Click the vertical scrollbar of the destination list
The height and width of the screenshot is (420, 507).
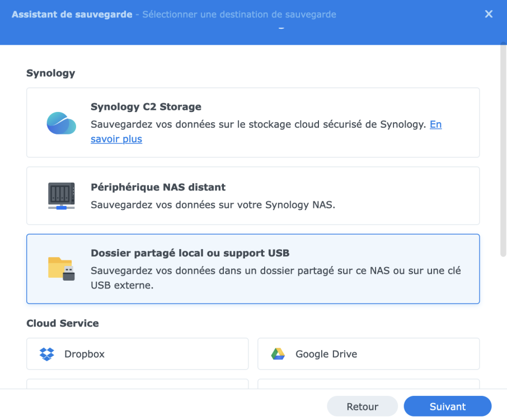point(503,151)
